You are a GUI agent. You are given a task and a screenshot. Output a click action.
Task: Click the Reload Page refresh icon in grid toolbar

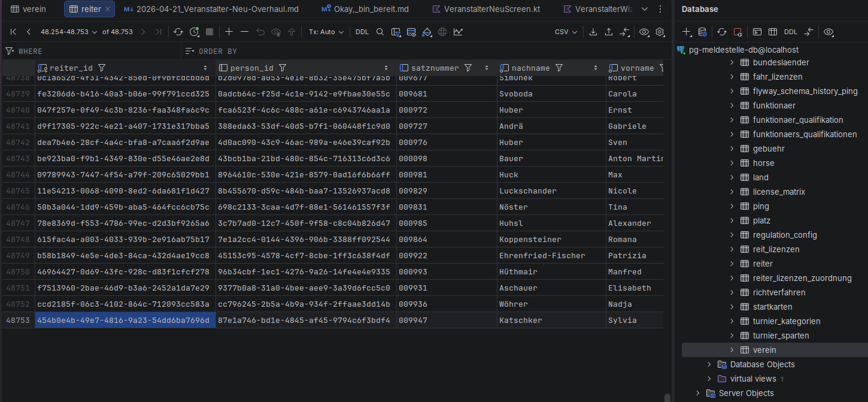(x=178, y=32)
